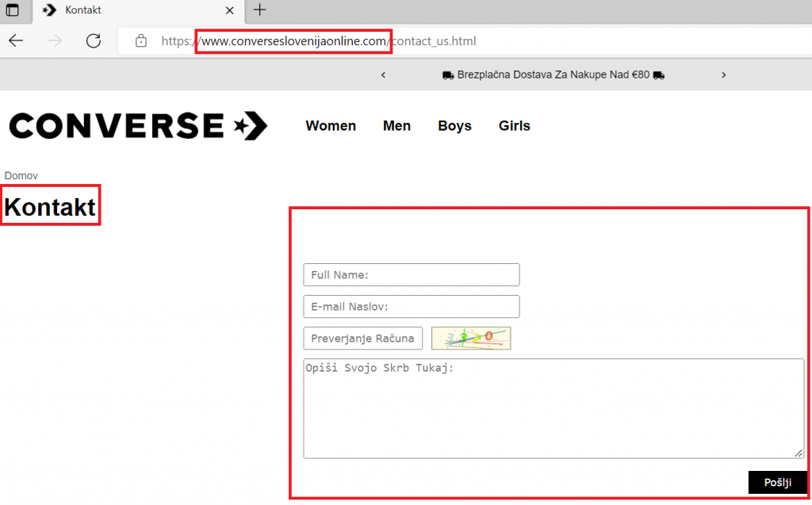The width and height of the screenshot is (812, 505).
Task: Click into the E-mail Naslov field
Action: [411, 307]
